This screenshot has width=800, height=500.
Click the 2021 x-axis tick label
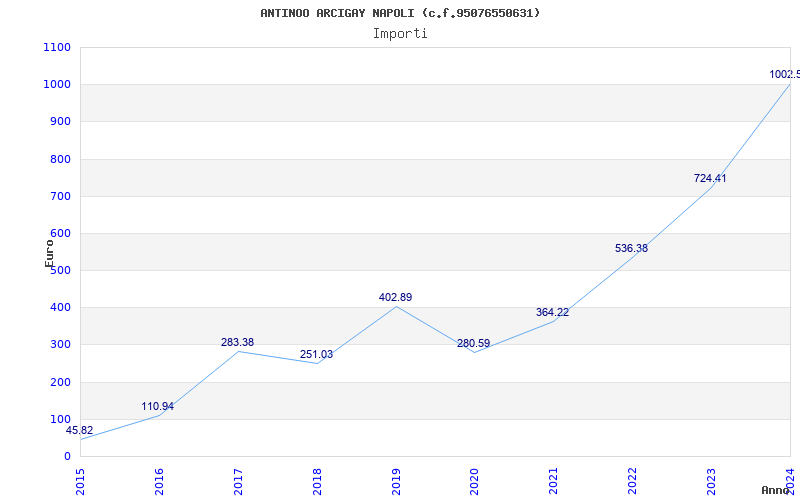[554, 482]
